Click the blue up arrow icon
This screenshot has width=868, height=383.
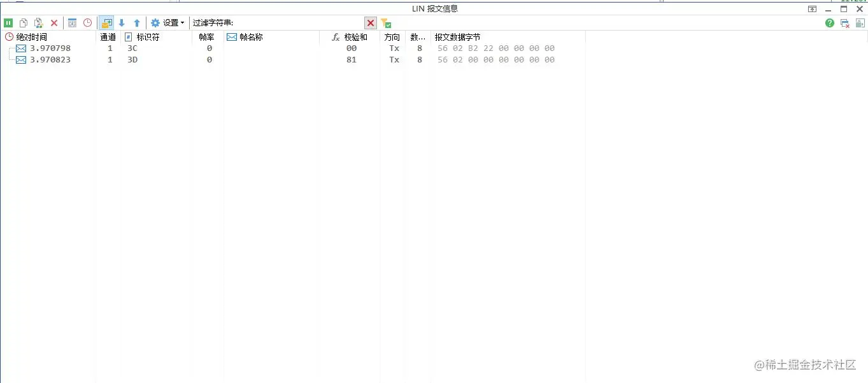pos(136,23)
